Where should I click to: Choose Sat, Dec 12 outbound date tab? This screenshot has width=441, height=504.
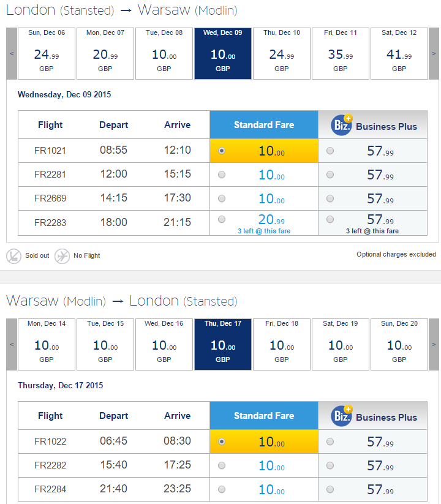point(399,53)
